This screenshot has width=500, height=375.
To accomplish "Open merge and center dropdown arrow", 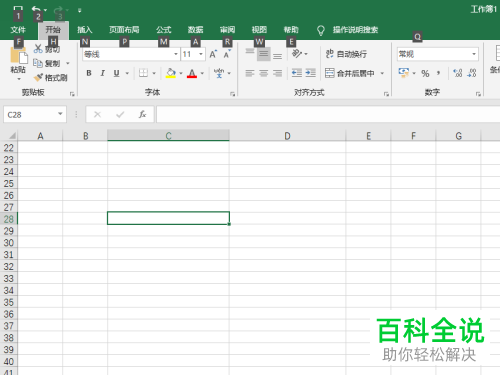I will click(382, 73).
